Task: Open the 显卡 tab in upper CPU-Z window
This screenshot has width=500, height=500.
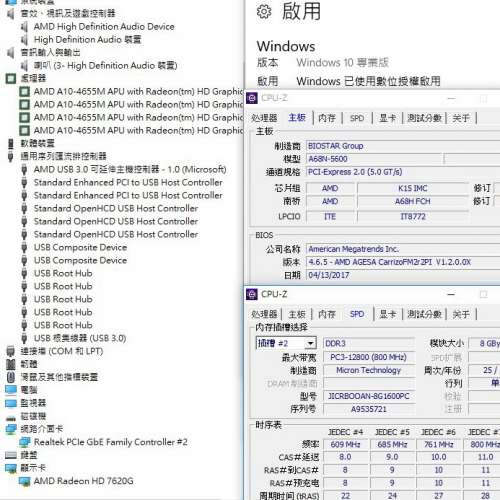Action: point(388,118)
